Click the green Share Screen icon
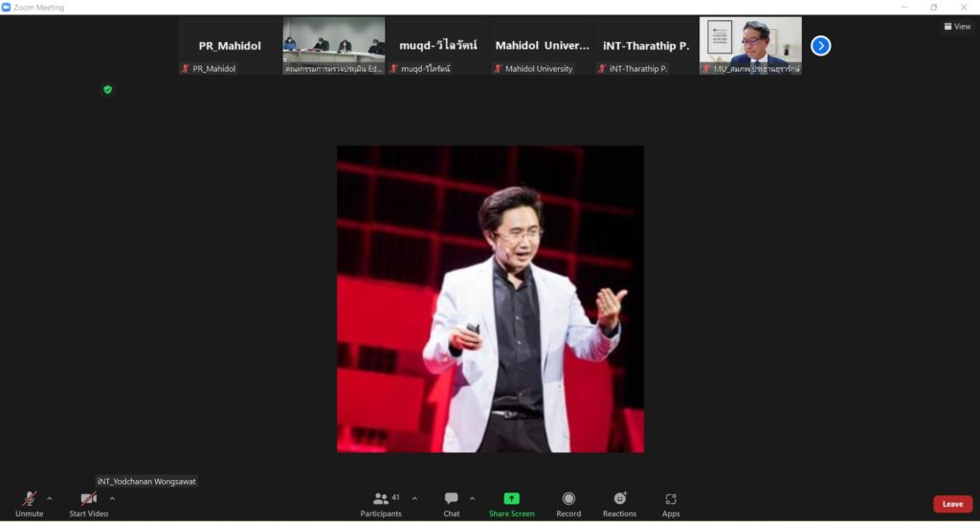980x522 pixels. click(x=511, y=499)
